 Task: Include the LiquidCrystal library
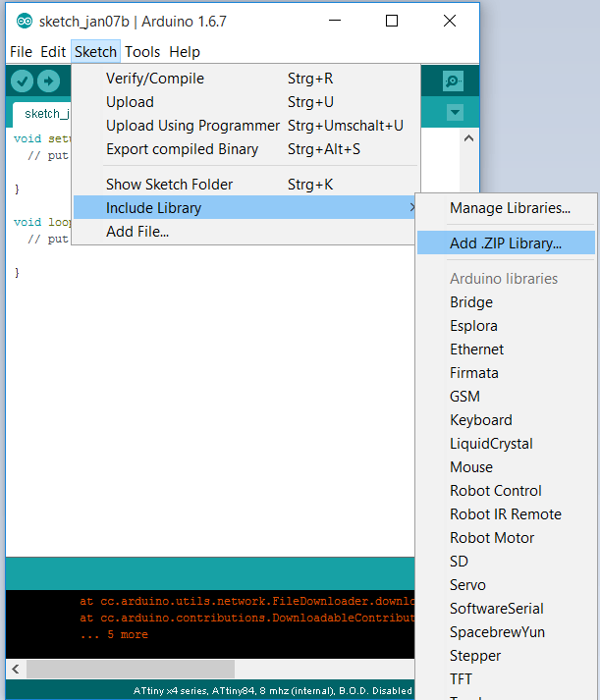[506, 444]
